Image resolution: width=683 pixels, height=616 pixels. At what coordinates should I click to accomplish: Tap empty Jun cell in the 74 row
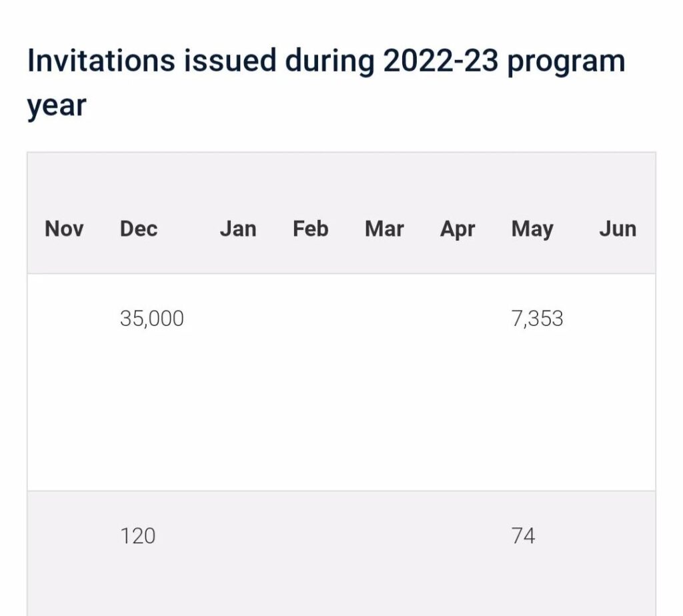tap(618, 536)
